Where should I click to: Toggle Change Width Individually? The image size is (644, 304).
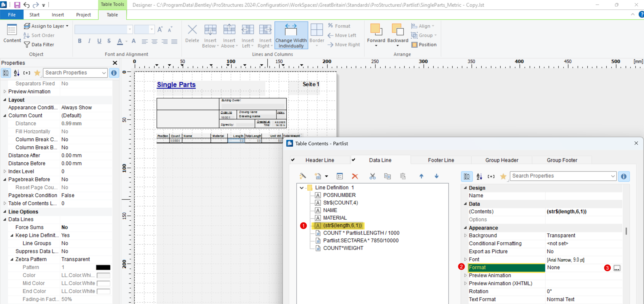pyautogui.click(x=291, y=35)
